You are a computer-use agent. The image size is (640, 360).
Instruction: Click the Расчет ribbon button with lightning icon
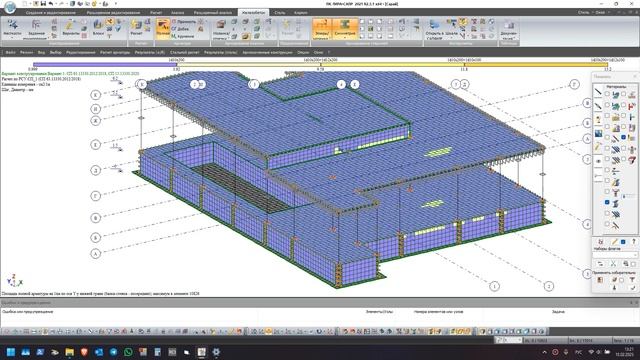click(136, 28)
